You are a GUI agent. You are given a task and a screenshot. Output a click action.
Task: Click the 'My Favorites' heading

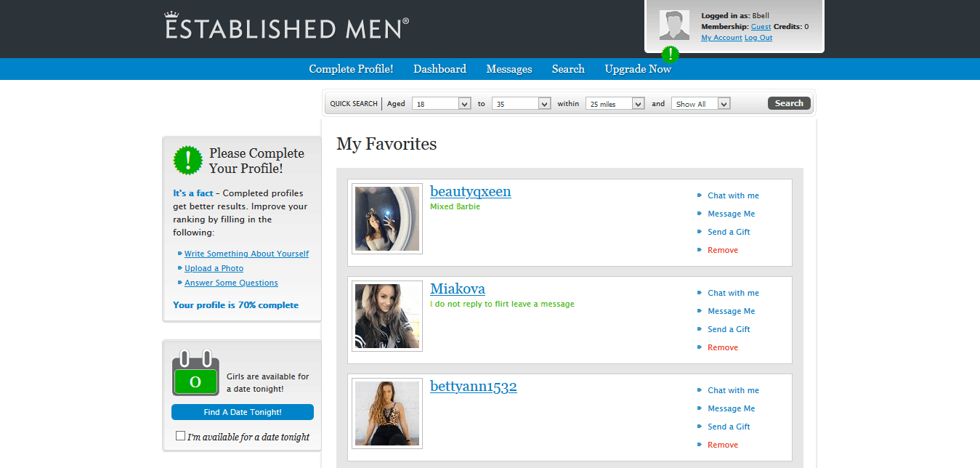tap(386, 144)
